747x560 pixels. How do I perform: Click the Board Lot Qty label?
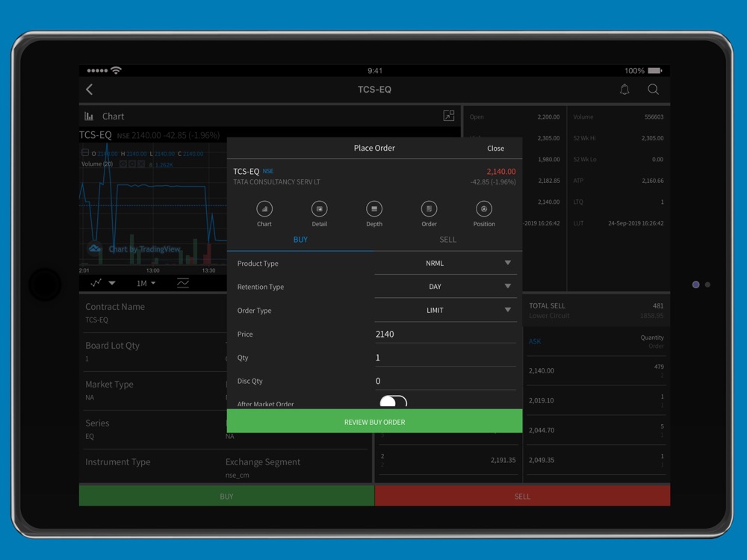[x=113, y=346]
